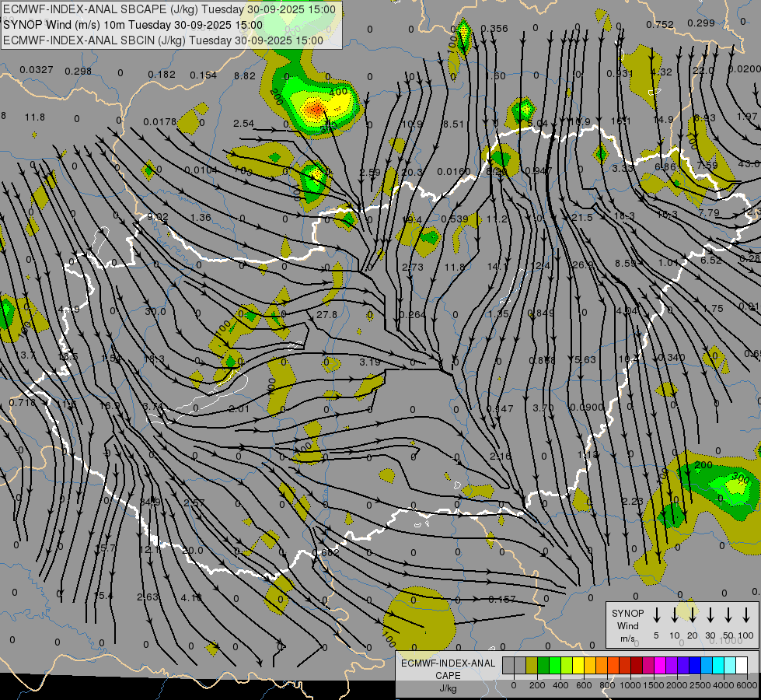The height and width of the screenshot is (700, 761).
Task: Click the 5 m/s wind arrow in legend
Action: click(656, 615)
